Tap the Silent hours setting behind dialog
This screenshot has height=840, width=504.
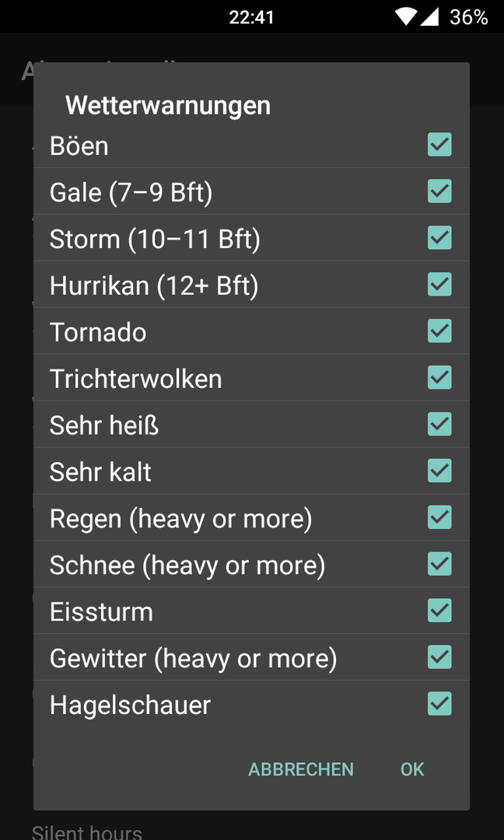point(87,832)
